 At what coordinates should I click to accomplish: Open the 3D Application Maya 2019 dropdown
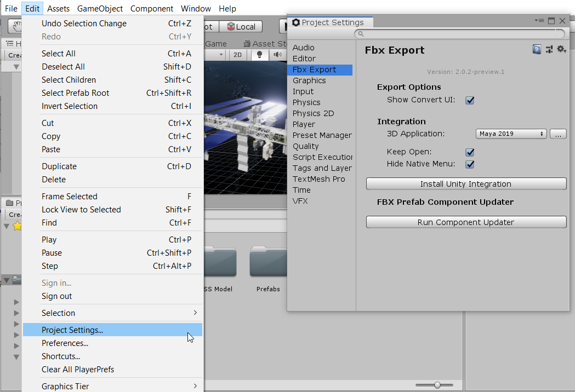pyautogui.click(x=511, y=134)
